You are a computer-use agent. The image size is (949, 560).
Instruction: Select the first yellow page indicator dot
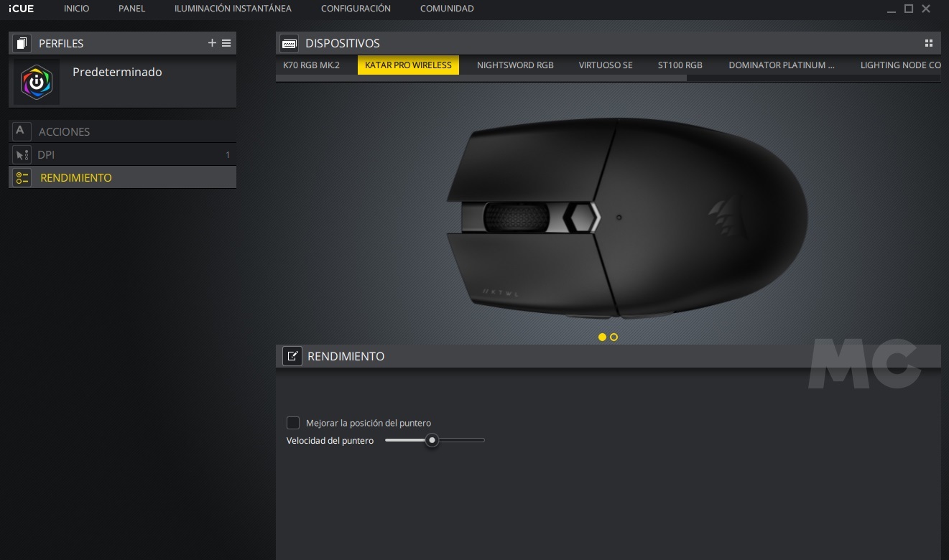tap(602, 337)
